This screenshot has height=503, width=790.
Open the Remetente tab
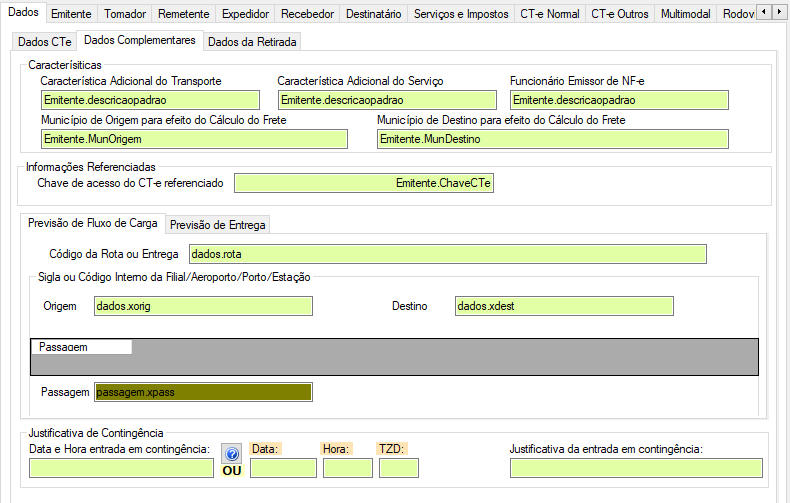pos(183,14)
